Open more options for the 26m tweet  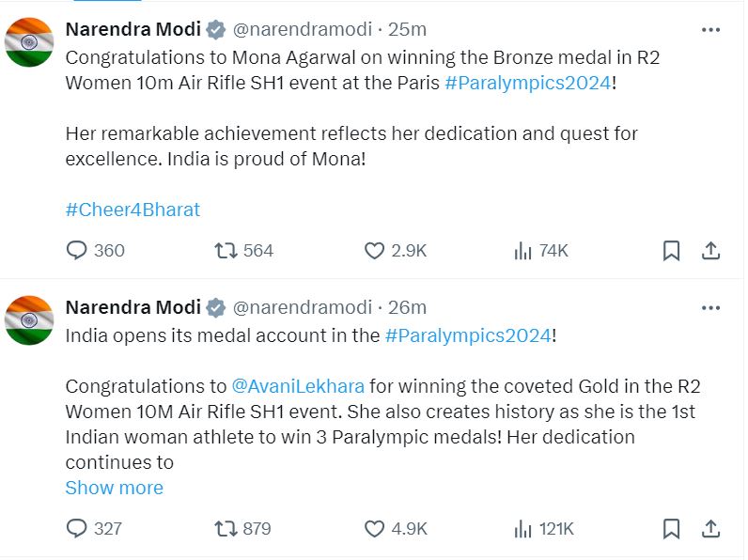(710, 307)
